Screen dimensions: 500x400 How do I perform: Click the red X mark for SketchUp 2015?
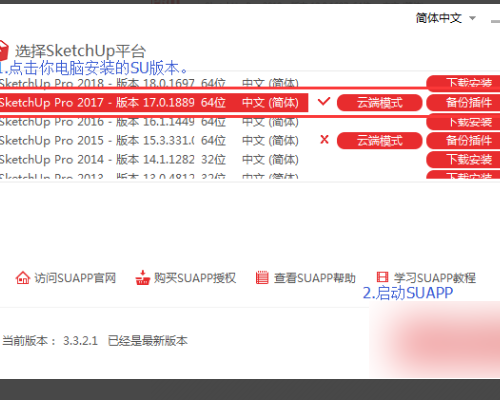click(324, 140)
